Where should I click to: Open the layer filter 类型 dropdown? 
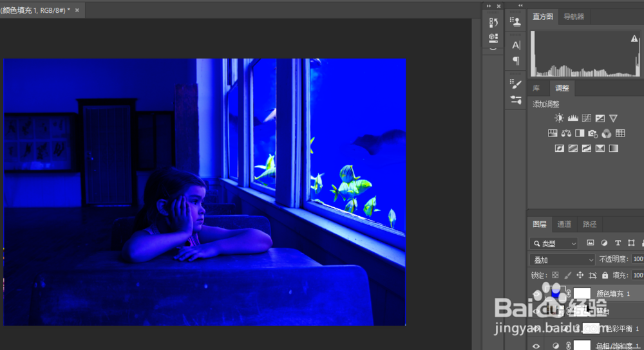554,243
